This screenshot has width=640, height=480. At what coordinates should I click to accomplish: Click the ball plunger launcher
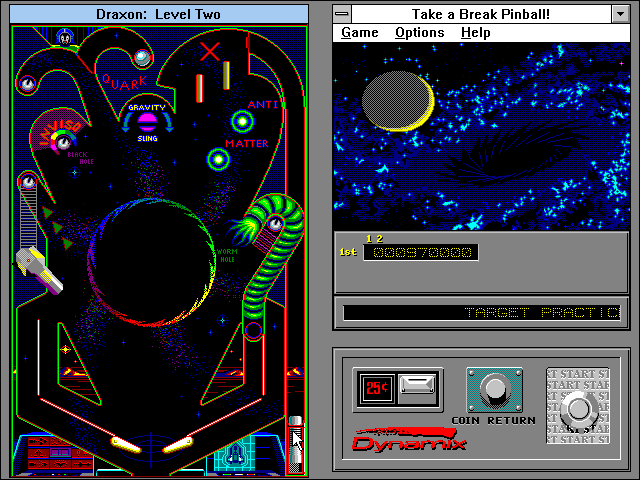(295, 445)
